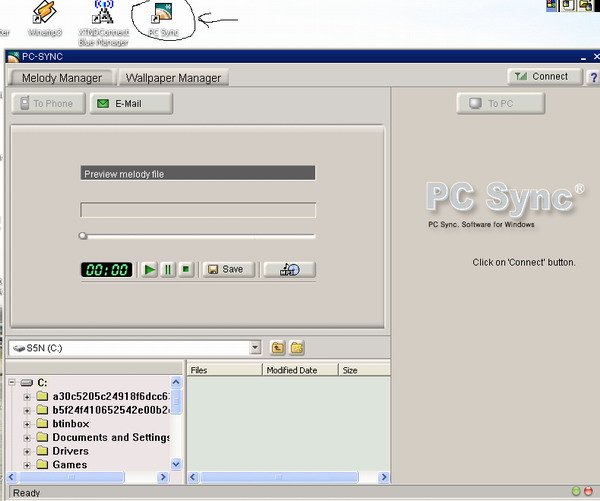Image resolution: width=600 pixels, height=501 pixels.
Task: Switch to the Wallpaper Manager tab
Action: point(173,78)
